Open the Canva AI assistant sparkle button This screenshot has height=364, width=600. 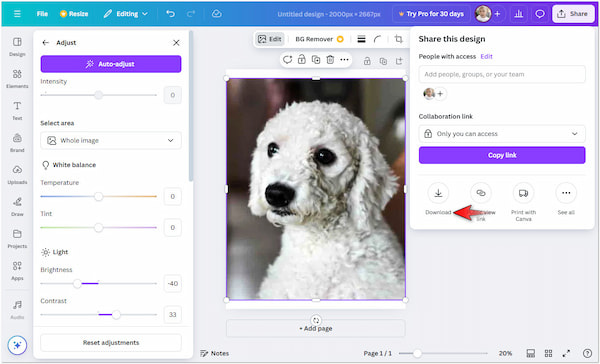click(x=17, y=345)
